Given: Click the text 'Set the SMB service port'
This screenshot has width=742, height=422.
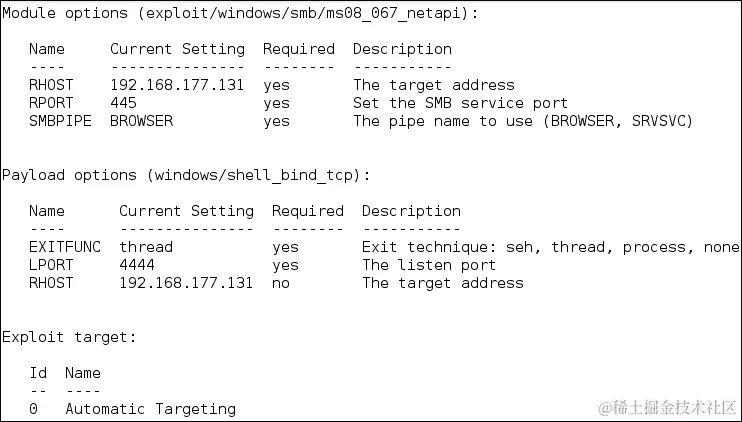Looking at the screenshot, I should [x=460, y=103].
